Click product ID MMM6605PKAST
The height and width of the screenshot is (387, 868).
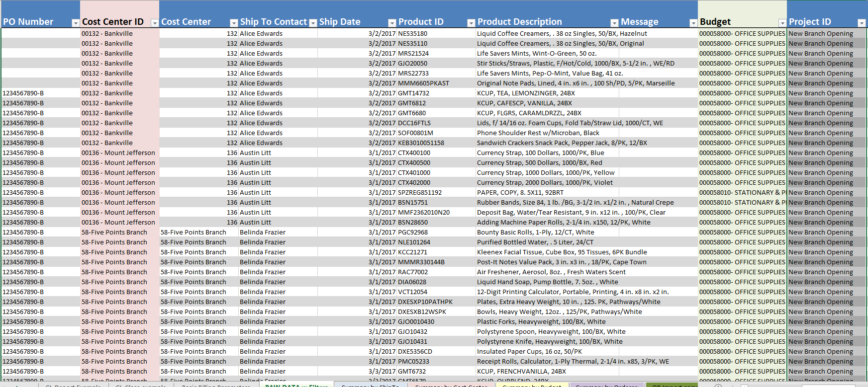[423, 83]
